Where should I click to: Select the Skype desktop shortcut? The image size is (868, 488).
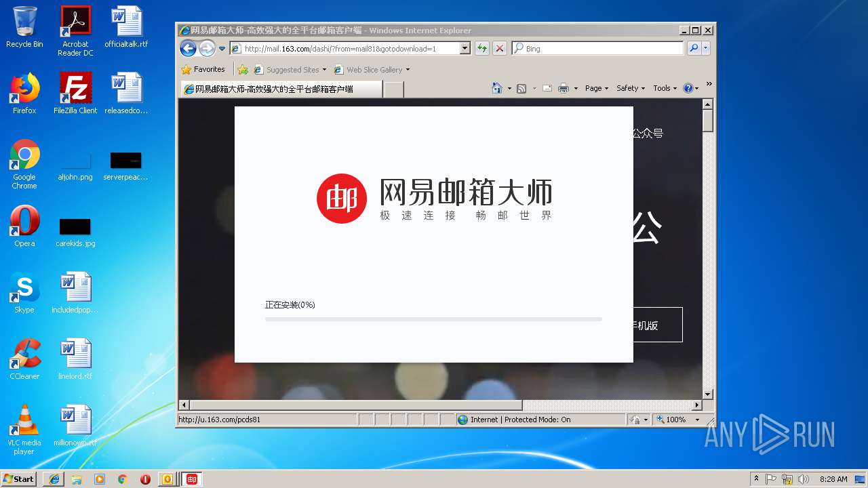24,292
